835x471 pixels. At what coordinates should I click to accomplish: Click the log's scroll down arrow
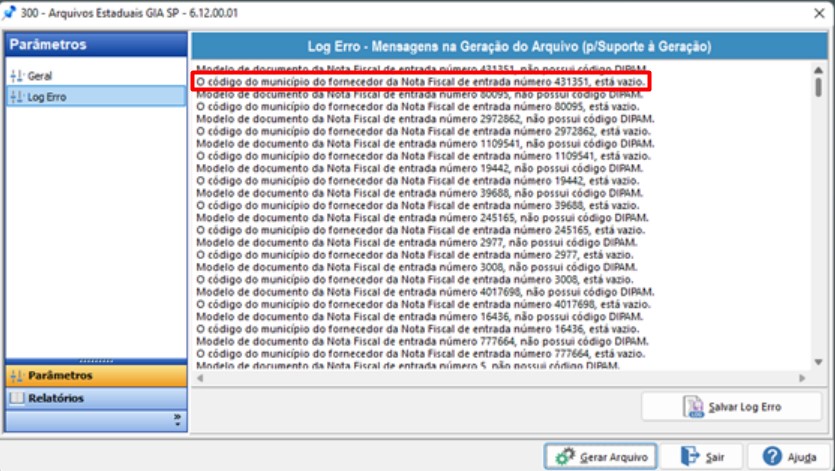[818, 362]
